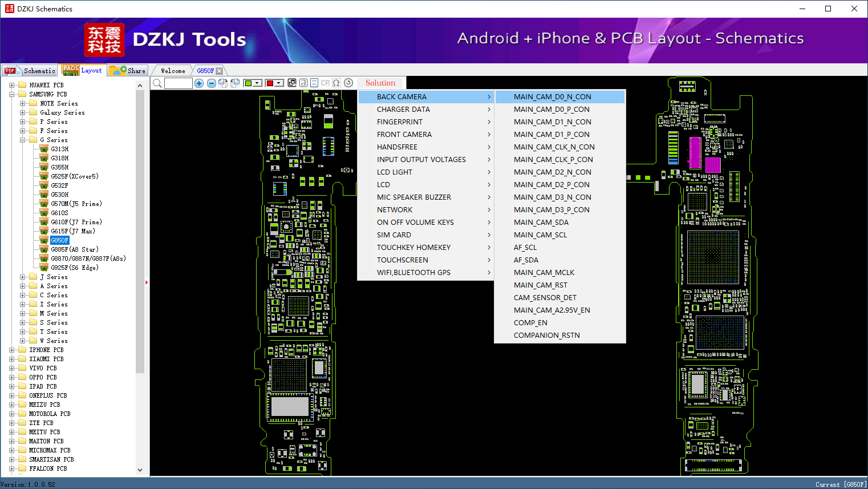Close the G850F tab with its X
Image resolution: width=868 pixels, height=489 pixels.
click(x=219, y=71)
